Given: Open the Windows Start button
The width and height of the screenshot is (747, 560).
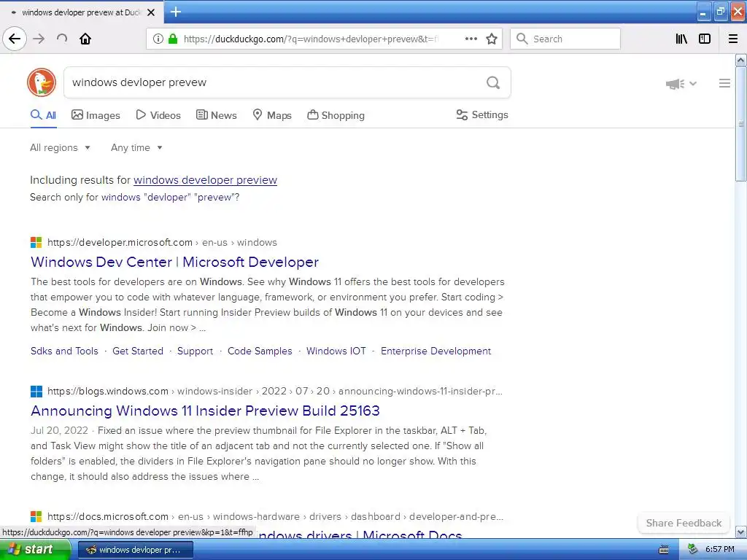Looking at the screenshot, I should (35, 549).
